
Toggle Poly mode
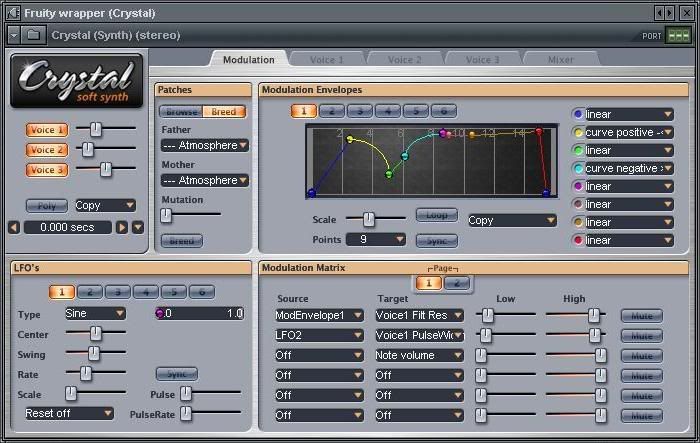[x=47, y=205]
